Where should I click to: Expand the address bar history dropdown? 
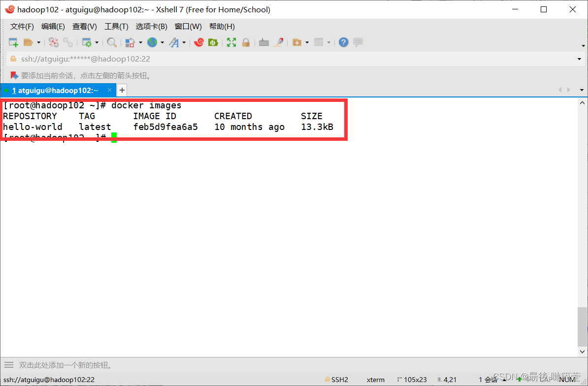(x=579, y=59)
